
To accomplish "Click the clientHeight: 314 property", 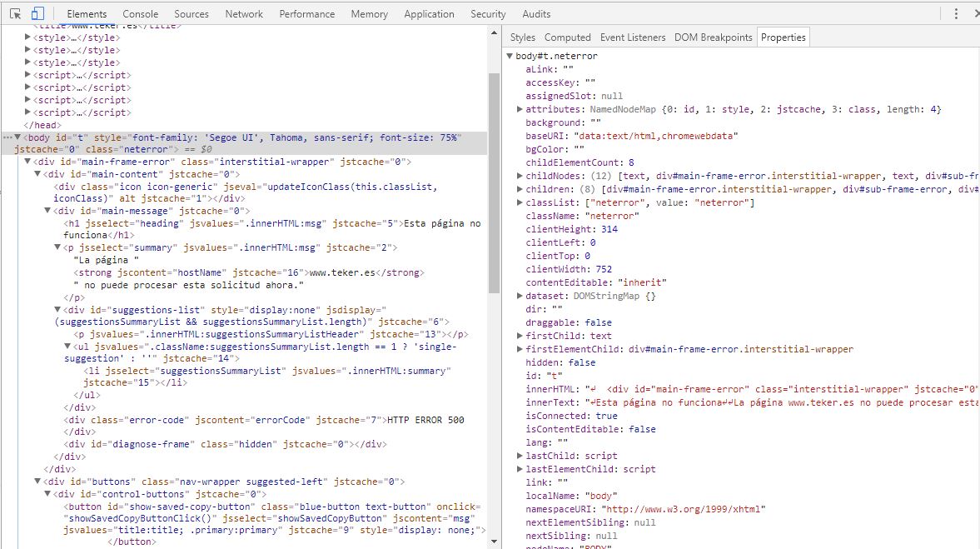I will (x=571, y=229).
